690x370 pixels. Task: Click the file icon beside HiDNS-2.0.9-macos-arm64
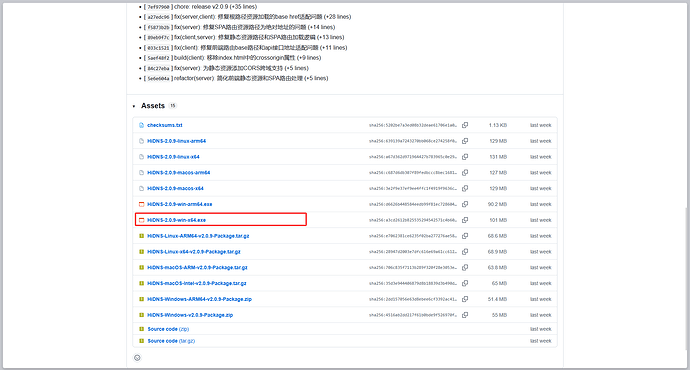[141, 172]
